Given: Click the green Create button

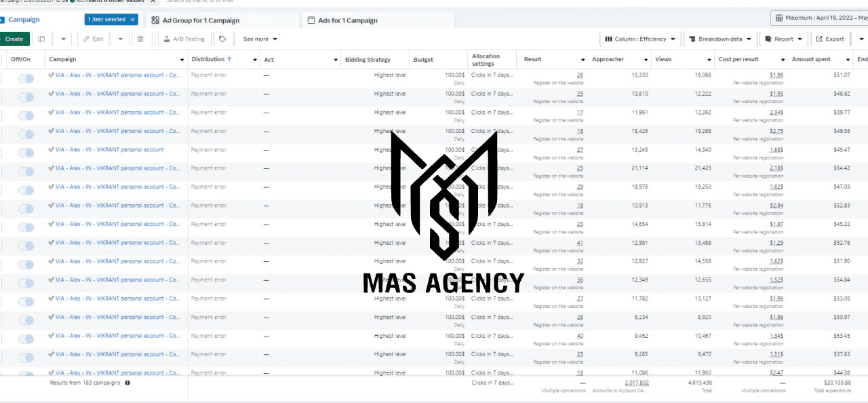Looking at the screenshot, I should pos(14,39).
